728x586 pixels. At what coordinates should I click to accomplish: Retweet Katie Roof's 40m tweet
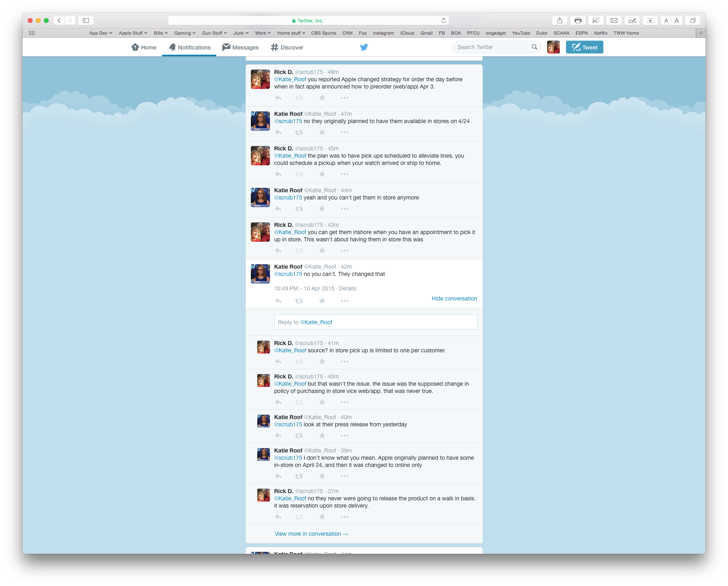tap(299, 436)
